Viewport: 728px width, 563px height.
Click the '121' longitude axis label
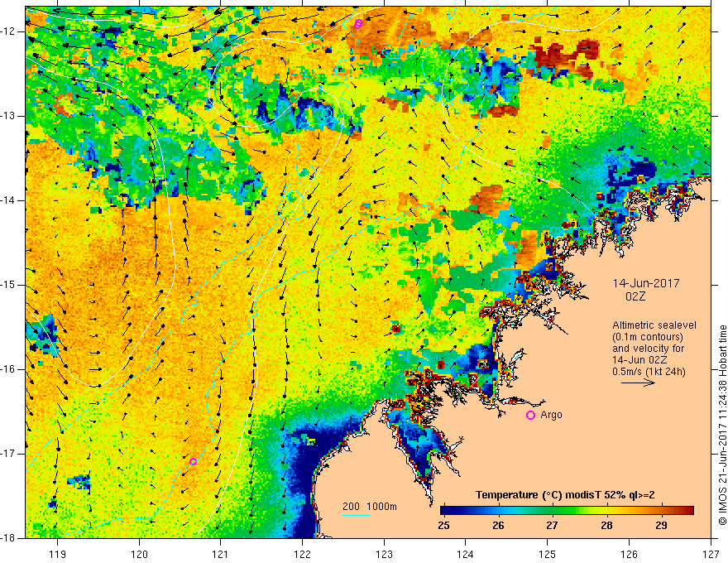[221, 554]
